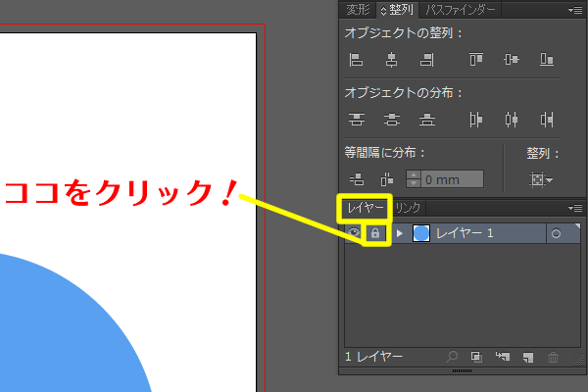Select the レイヤー 1 name
The height and width of the screenshot is (392, 588).
click(x=465, y=233)
